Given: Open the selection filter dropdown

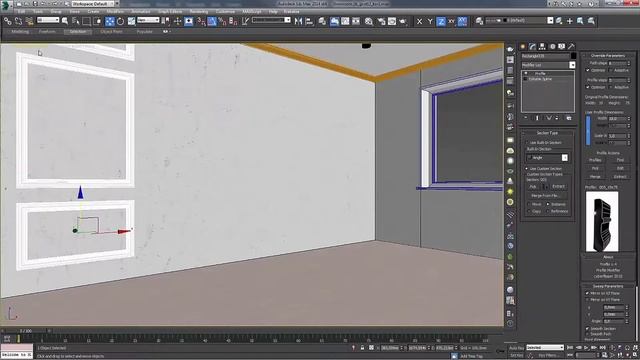Looking at the screenshot, I should point(48,20).
